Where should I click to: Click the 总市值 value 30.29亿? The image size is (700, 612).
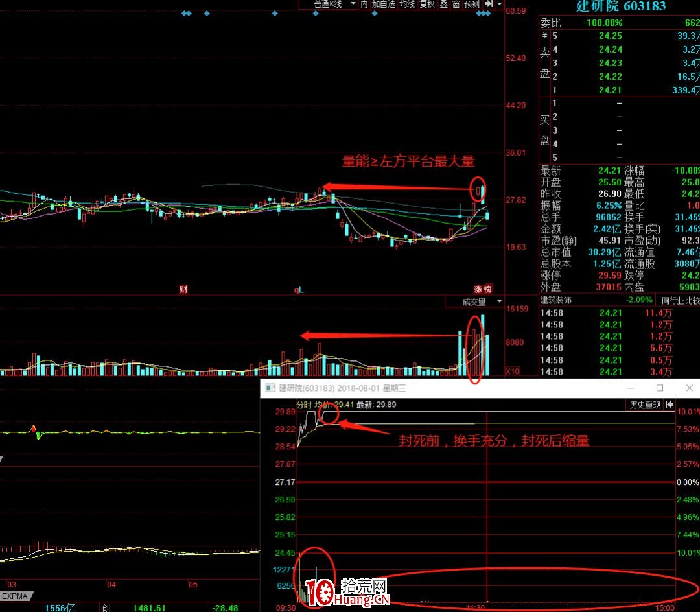pos(605,252)
